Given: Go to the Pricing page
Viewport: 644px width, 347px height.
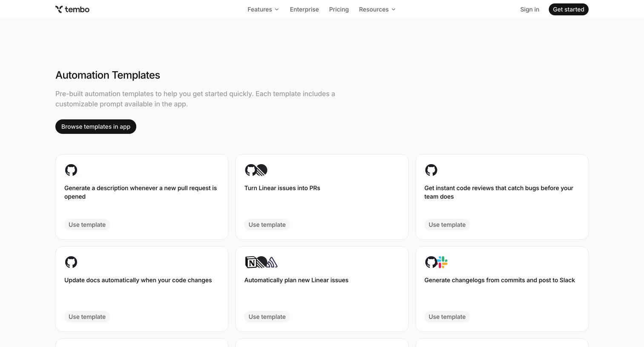Looking at the screenshot, I should coord(339,9).
